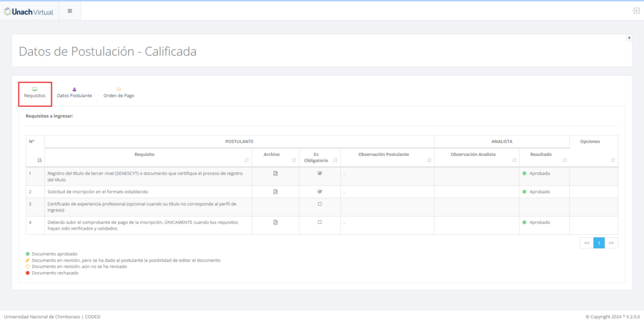Viewport: 644px width, 321px height.
Task: Click the green Aprobado status dot in row 1
Action: (525, 174)
